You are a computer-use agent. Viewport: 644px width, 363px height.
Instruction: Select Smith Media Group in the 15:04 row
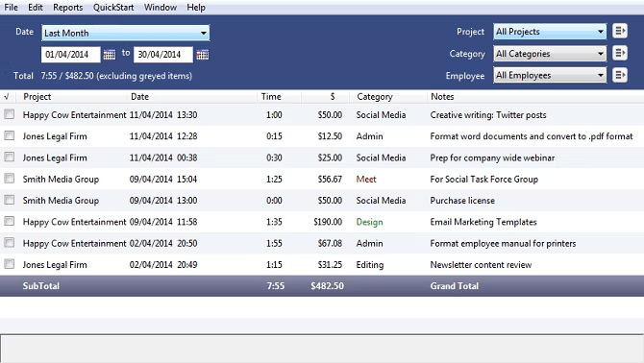click(61, 180)
